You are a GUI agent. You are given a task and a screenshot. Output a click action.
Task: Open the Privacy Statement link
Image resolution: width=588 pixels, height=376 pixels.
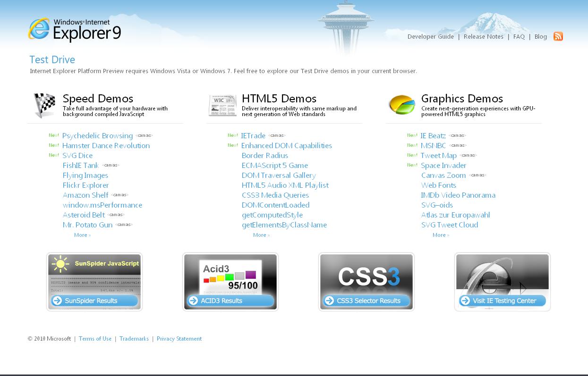[x=179, y=339]
